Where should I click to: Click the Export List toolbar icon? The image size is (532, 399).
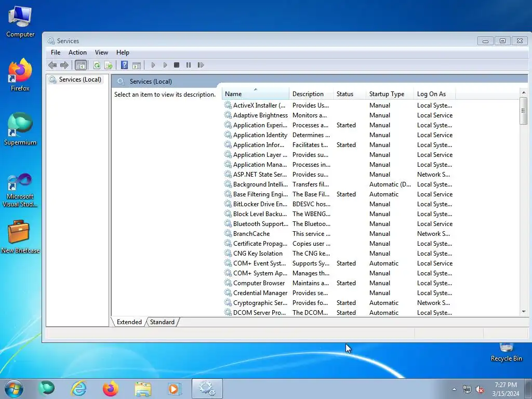pos(109,65)
